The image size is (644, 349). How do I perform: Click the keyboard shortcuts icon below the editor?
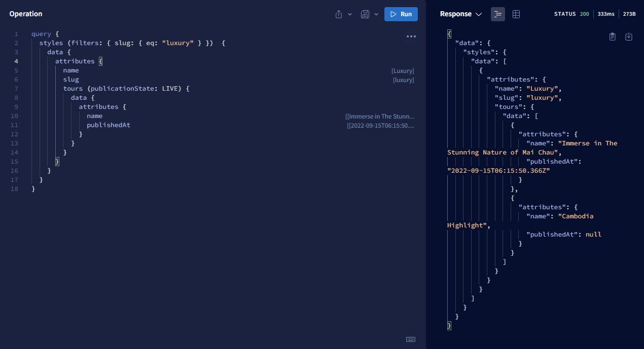click(x=410, y=339)
